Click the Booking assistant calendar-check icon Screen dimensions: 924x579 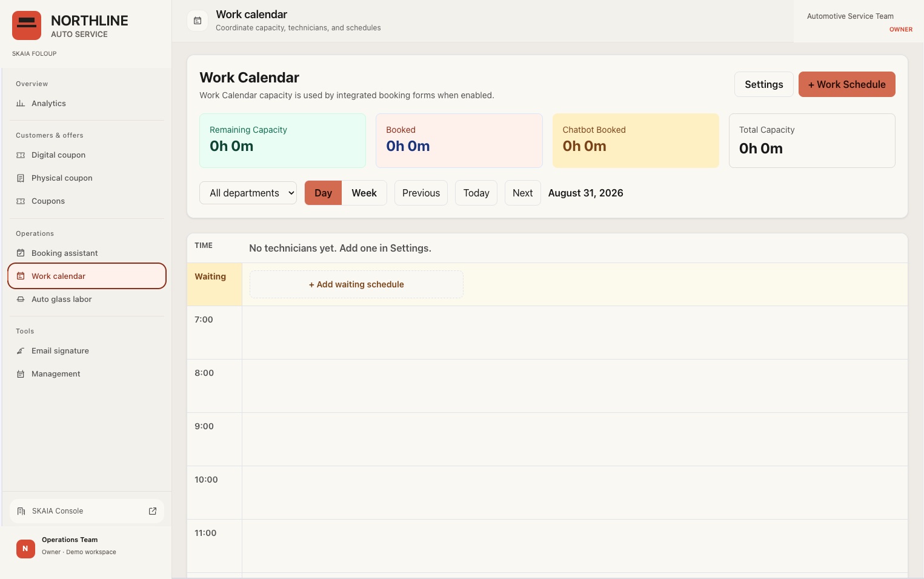[21, 253]
